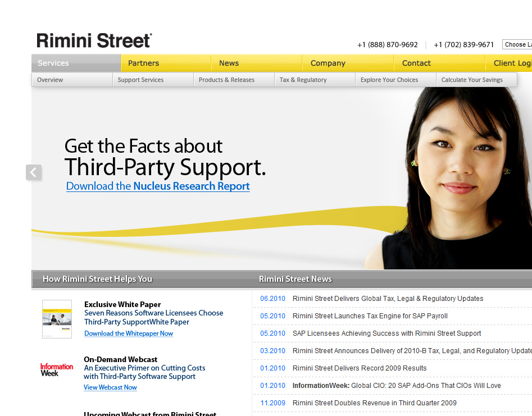Click the 11.2009 news date
The height and width of the screenshot is (416, 532).
[x=273, y=403]
